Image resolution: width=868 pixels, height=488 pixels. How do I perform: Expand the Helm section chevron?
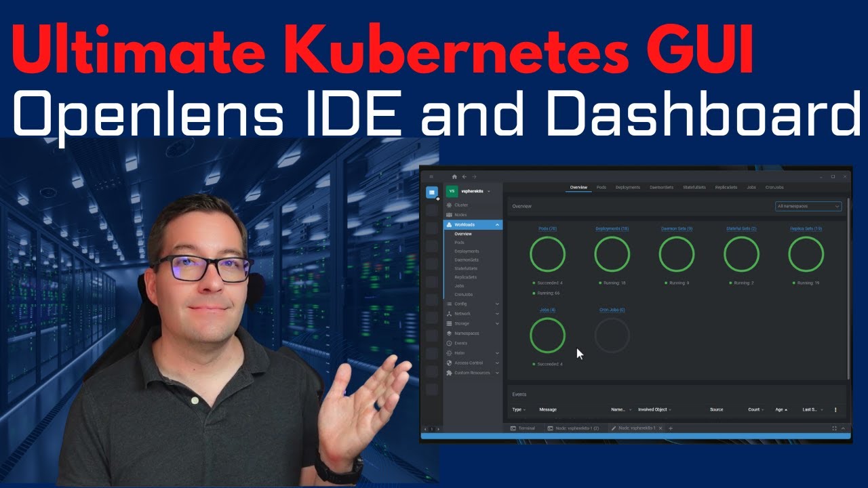[497, 353]
